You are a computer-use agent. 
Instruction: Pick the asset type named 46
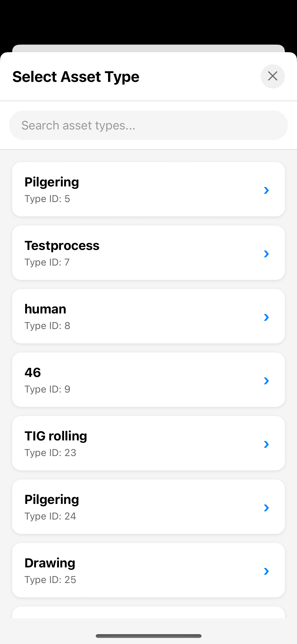coord(126,380)
